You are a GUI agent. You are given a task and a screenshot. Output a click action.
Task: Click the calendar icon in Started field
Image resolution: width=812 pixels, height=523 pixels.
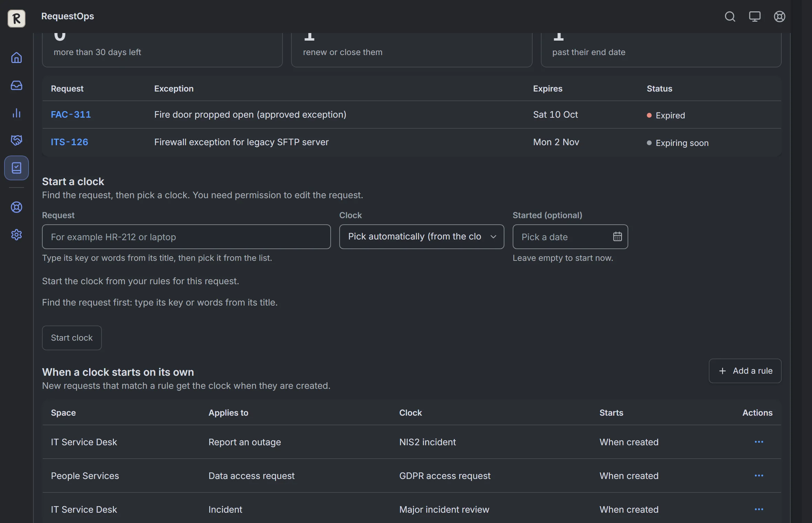(617, 237)
